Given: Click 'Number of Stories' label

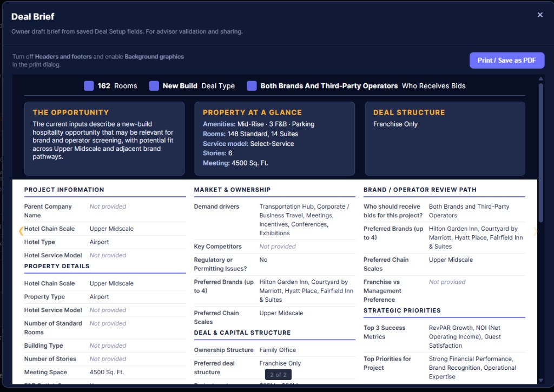Looking at the screenshot, I should [50, 359].
